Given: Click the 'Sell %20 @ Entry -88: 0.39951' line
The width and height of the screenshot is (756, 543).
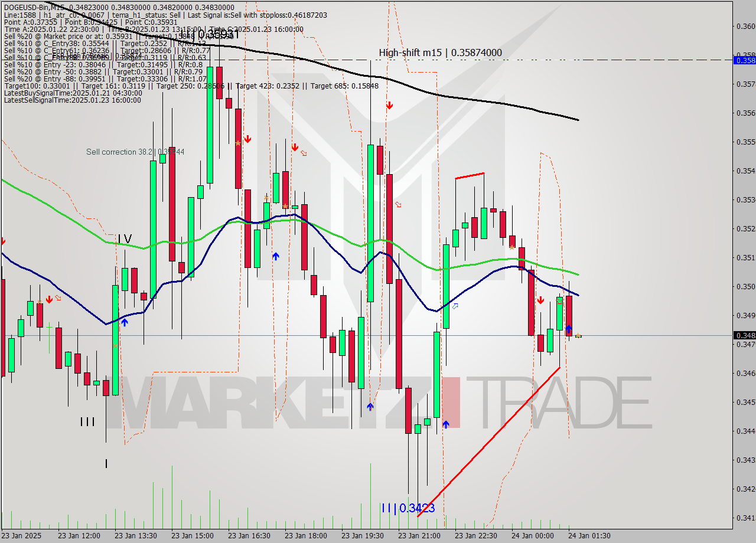Looking at the screenshot, I should [105, 78].
